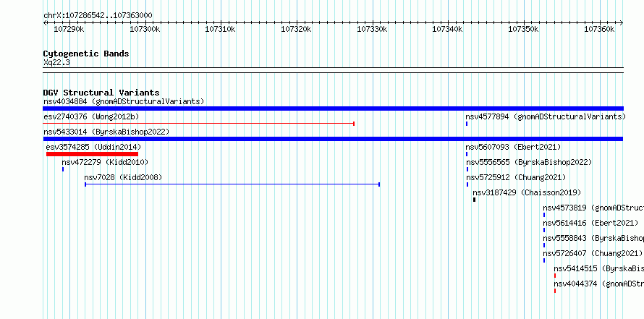Click the blue marker below nsv472279
The width and height of the screenshot is (644, 319).
[63, 169]
